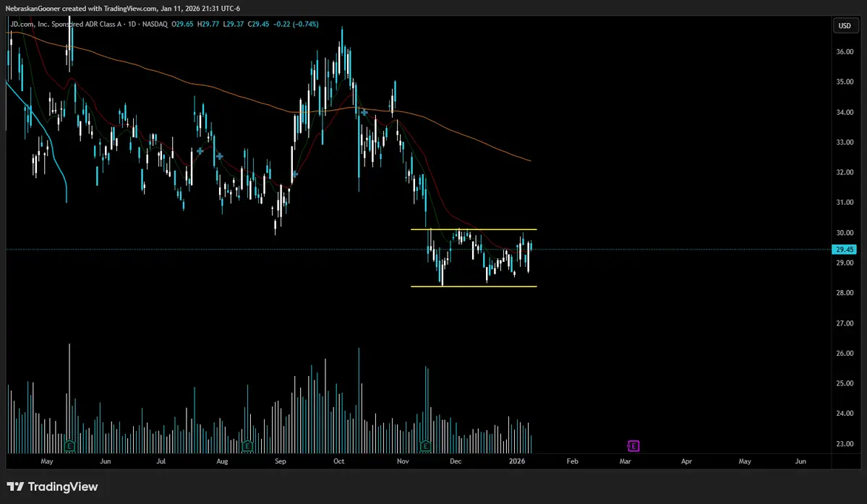Click the 1D interval label
Image resolution: width=867 pixels, height=504 pixels.
(x=132, y=25)
